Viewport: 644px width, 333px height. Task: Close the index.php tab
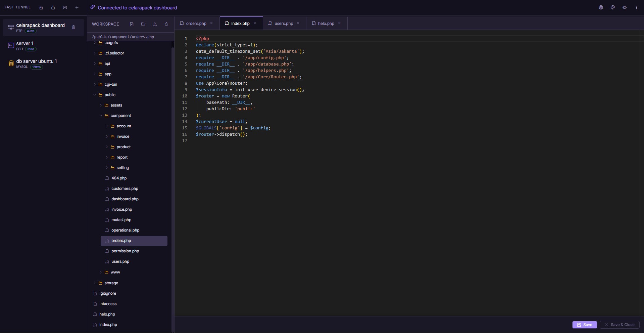pyautogui.click(x=255, y=23)
